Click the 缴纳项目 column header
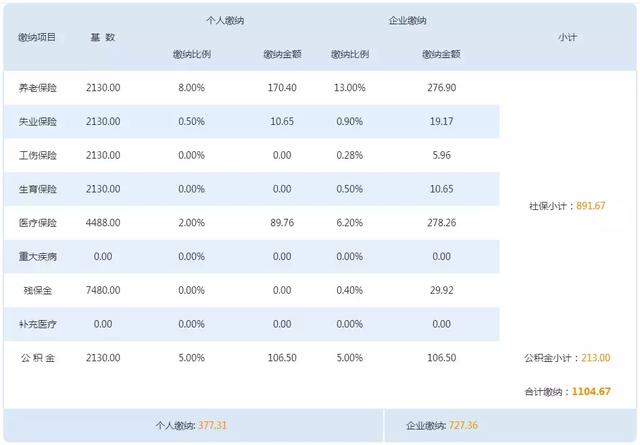Viewport: 640px width, 445px height. 37,37
